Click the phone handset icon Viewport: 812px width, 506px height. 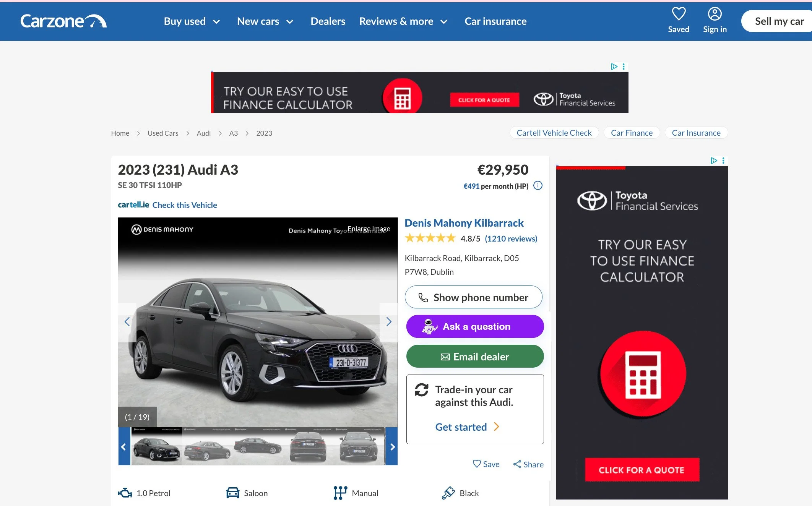423,297
